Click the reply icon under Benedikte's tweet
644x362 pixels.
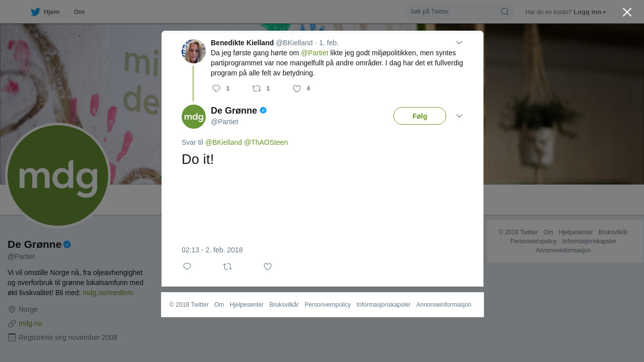coord(216,88)
